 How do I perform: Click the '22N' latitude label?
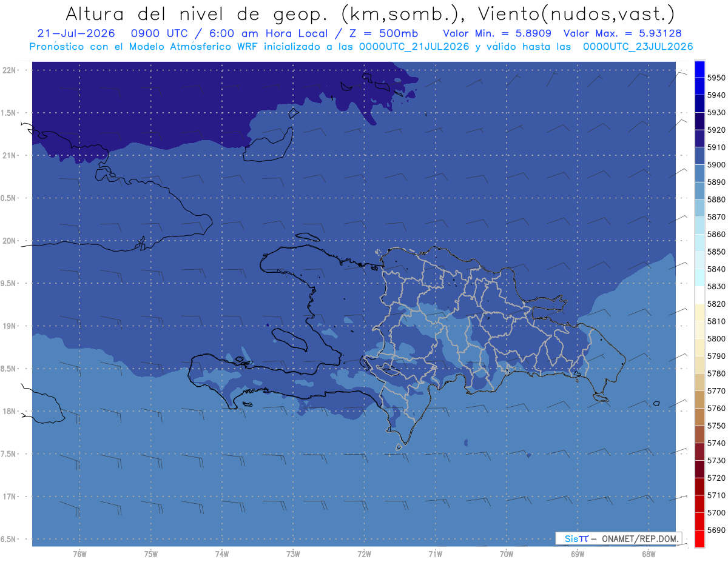coord(10,70)
